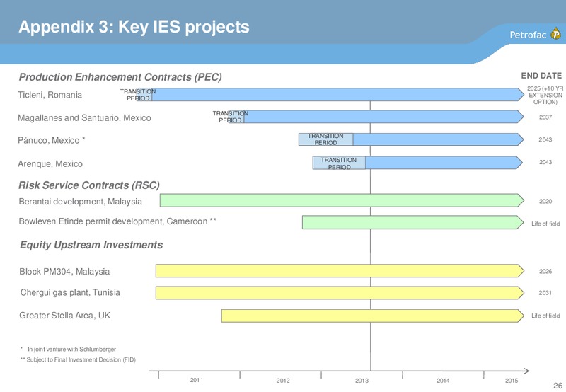Click the 'Production Enhancement Contracts (PEC)' heading

(120, 77)
